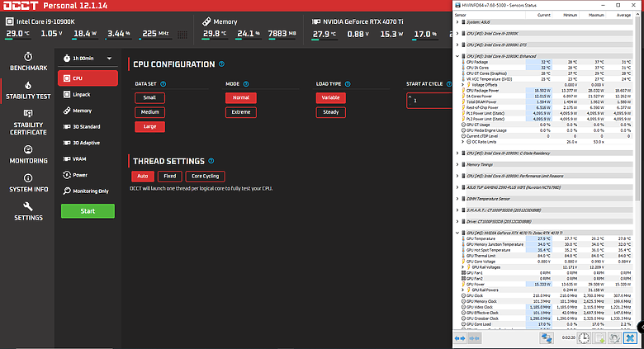The width and height of the screenshot is (644, 349).
Task: Switch to the Monitoring section
Action: coord(28,155)
